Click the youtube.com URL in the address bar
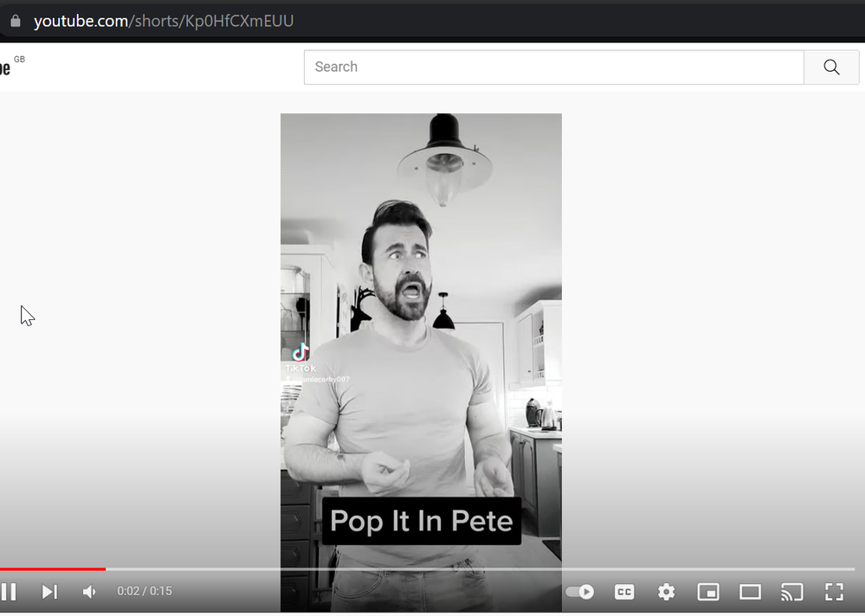Viewport: 865px width, 616px height. click(164, 21)
